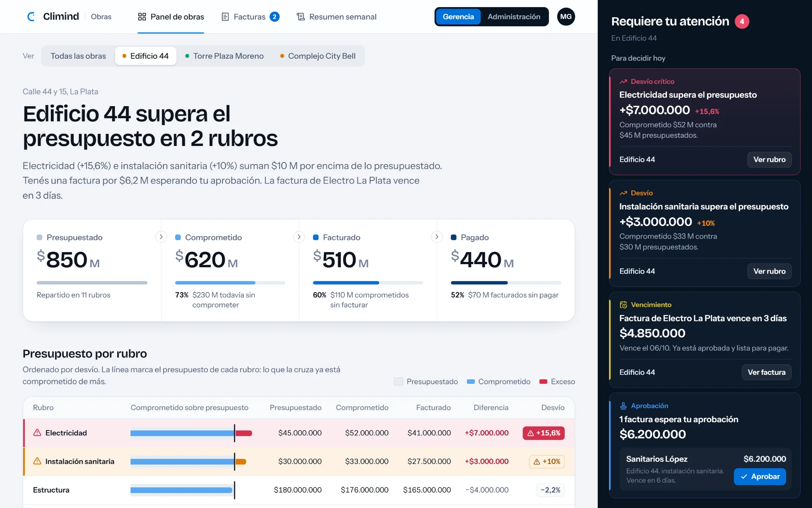Viewport: 812px width, 508px height.
Task: Click the Exceso legend swatch
Action: (x=543, y=382)
